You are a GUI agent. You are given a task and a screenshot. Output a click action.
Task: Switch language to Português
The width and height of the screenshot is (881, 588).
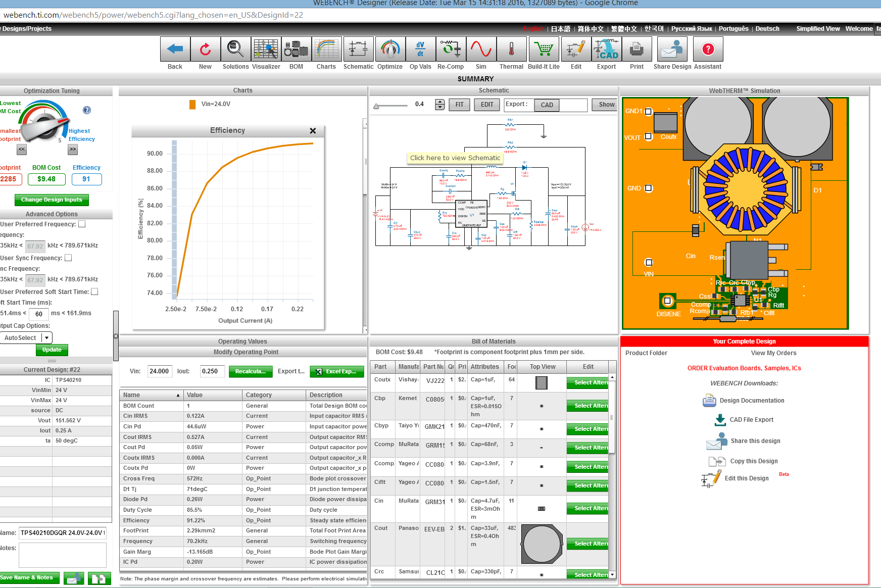[733, 29]
